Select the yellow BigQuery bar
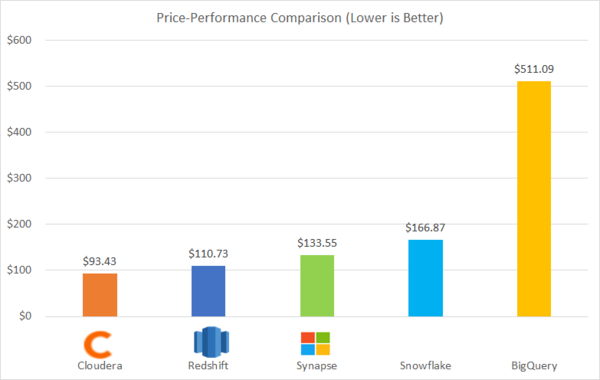Screen dimensions: 600x380 pos(534,199)
